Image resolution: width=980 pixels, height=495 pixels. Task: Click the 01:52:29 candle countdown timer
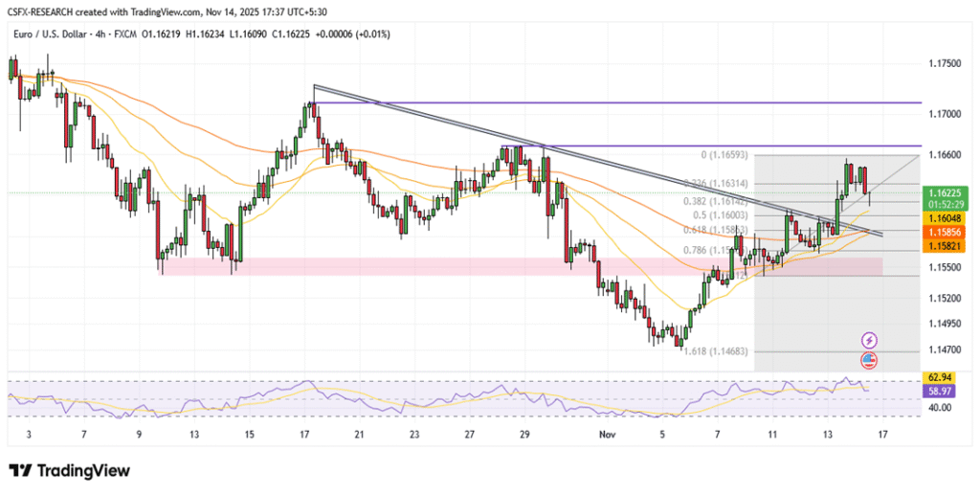pos(946,204)
